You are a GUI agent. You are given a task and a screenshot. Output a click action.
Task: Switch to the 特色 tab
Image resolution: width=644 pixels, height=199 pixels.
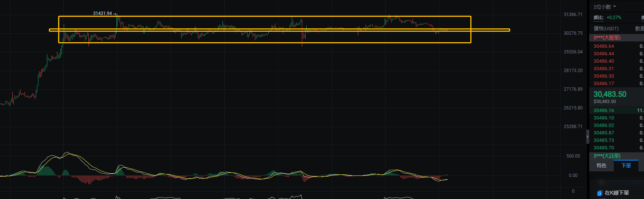(x=601, y=165)
